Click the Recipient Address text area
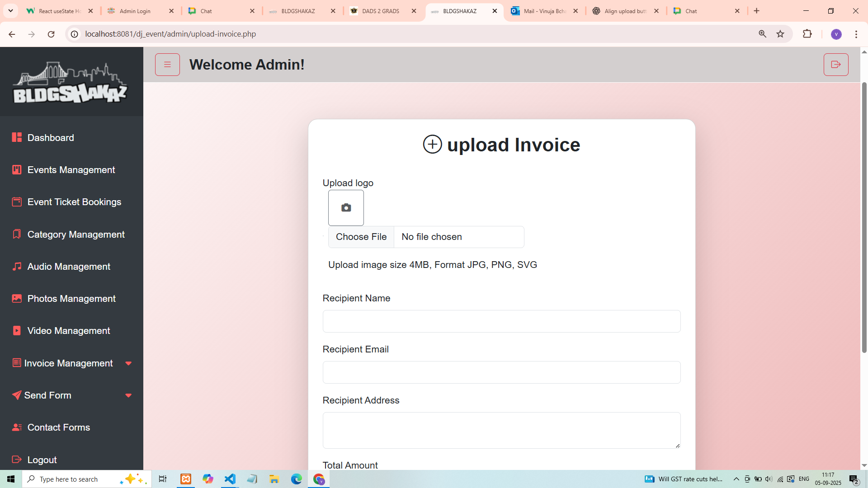Screen dimensions: 868x488 point(501,430)
